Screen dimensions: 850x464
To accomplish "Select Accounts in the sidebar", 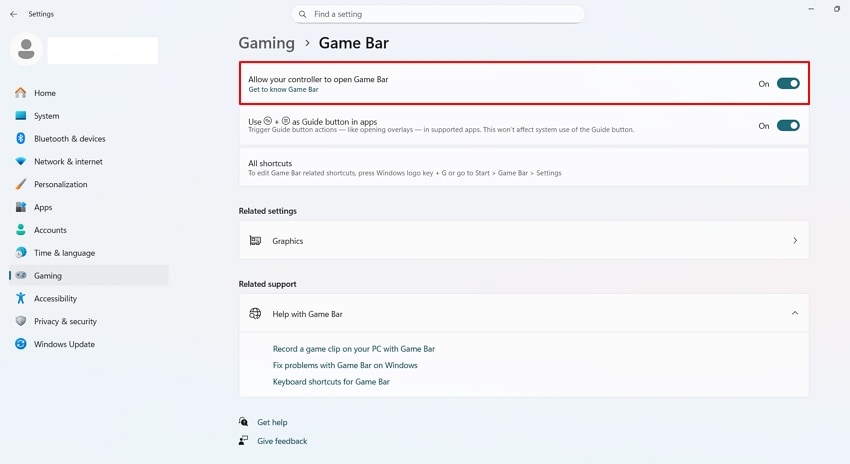I will pyautogui.click(x=89, y=230).
